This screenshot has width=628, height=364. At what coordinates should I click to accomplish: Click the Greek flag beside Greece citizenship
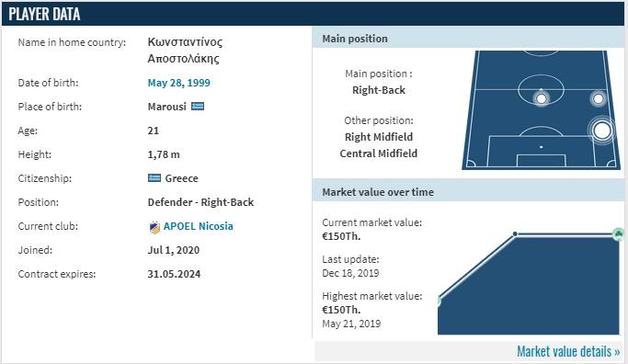point(154,177)
